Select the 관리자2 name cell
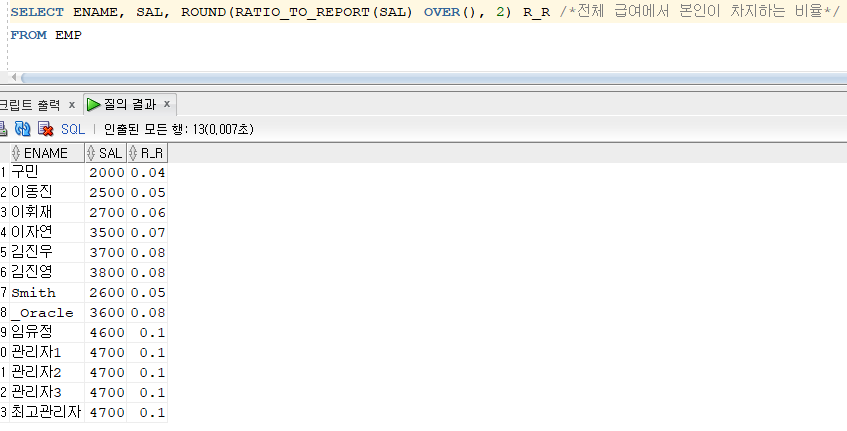The width and height of the screenshot is (847, 431). (x=47, y=372)
